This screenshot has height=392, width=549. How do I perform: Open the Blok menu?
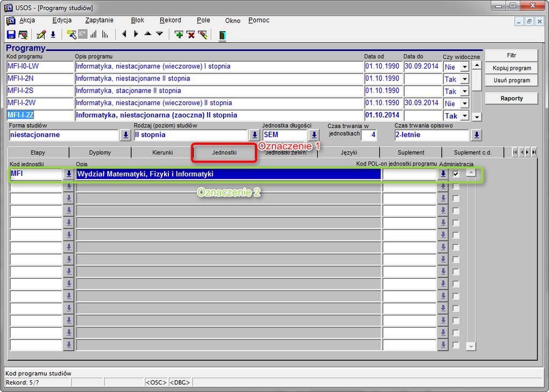click(x=138, y=20)
